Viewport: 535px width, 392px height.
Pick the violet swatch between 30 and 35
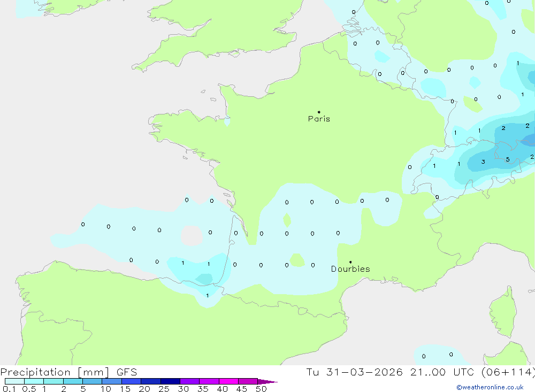coord(189,381)
